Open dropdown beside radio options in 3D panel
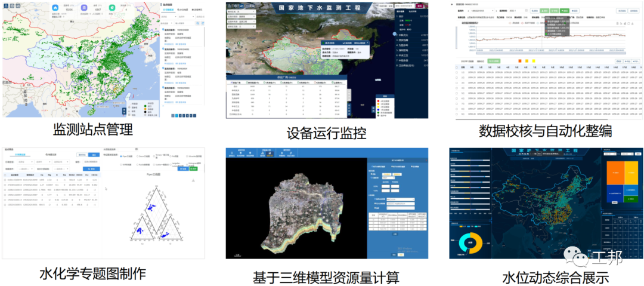 coord(388,178)
